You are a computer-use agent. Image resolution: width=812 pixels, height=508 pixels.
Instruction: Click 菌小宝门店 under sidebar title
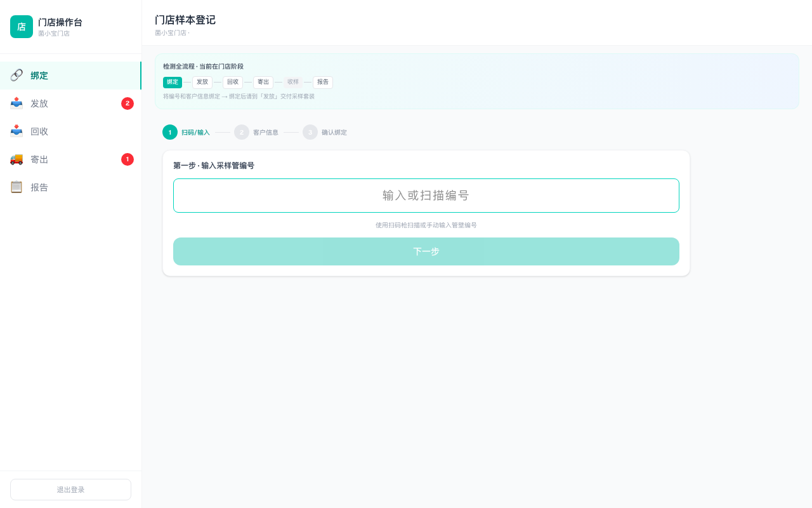pyautogui.click(x=54, y=34)
